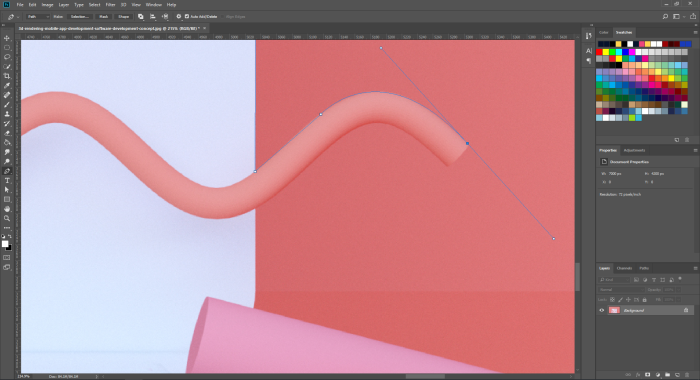Select the Smudge tool
The height and width of the screenshot is (380, 700).
coord(7,152)
